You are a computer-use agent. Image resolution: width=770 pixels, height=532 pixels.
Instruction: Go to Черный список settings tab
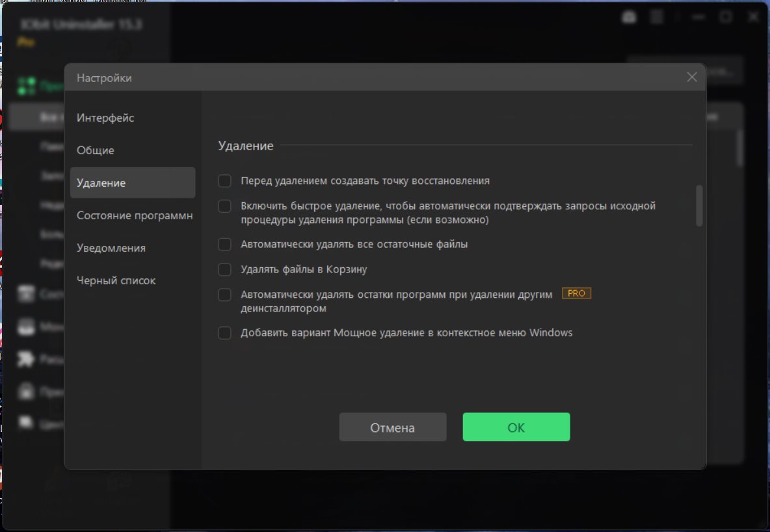tap(116, 281)
